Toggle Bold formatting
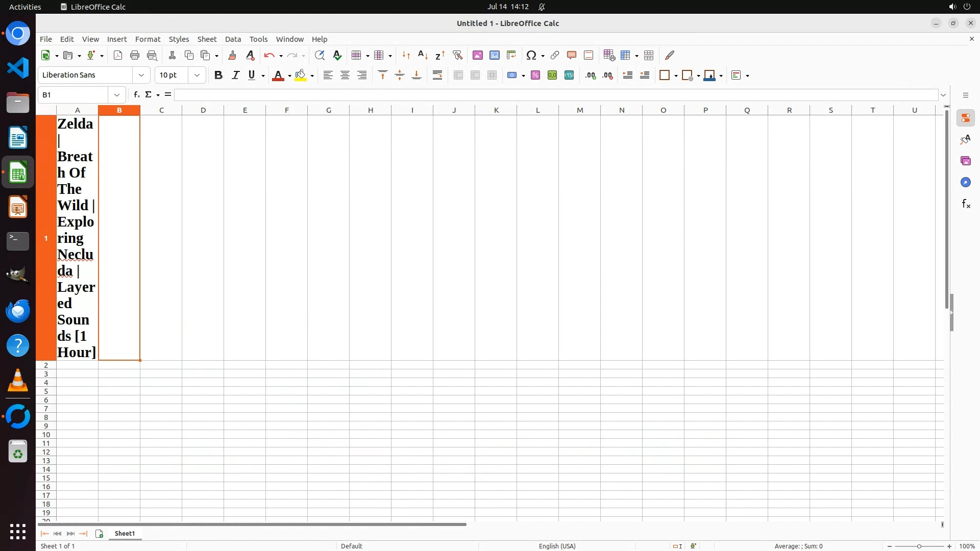Viewport: 980px width, 551px height. point(218,76)
